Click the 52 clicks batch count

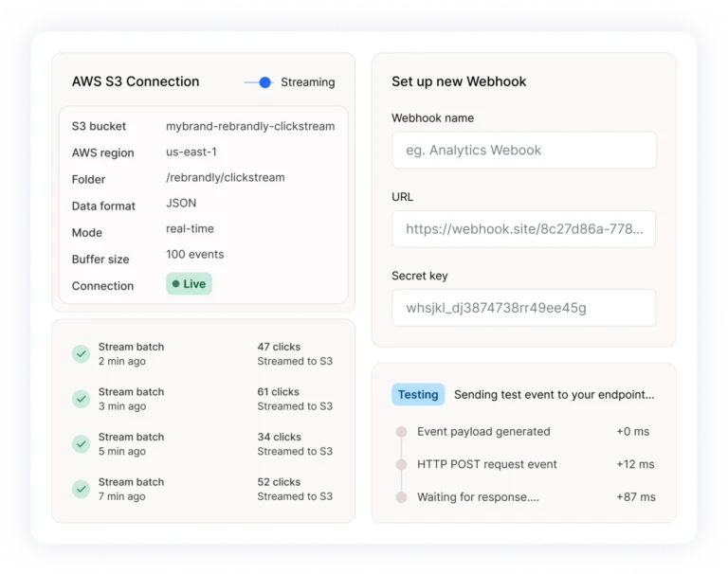279,482
